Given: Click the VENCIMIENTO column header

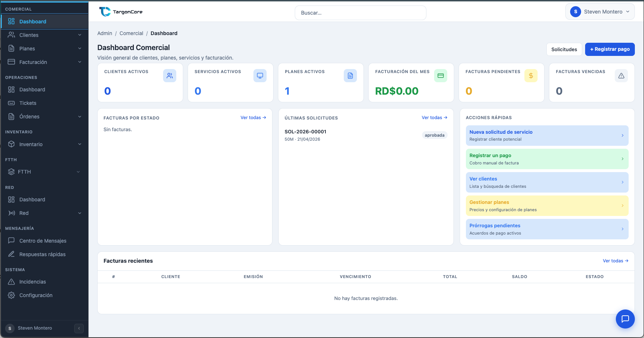Looking at the screenshot, I should click(x=355, y=277).
